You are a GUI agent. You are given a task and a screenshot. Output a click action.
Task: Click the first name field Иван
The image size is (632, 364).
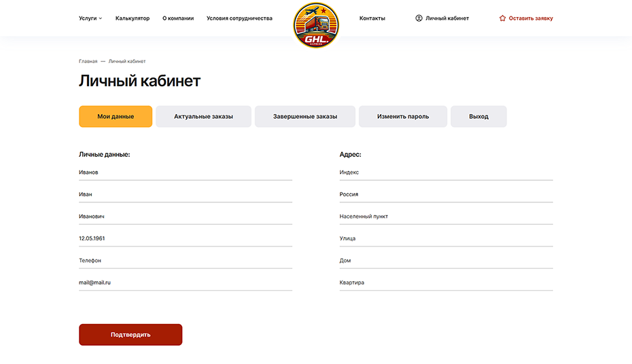pyautogui.click(x=186, y=194)
